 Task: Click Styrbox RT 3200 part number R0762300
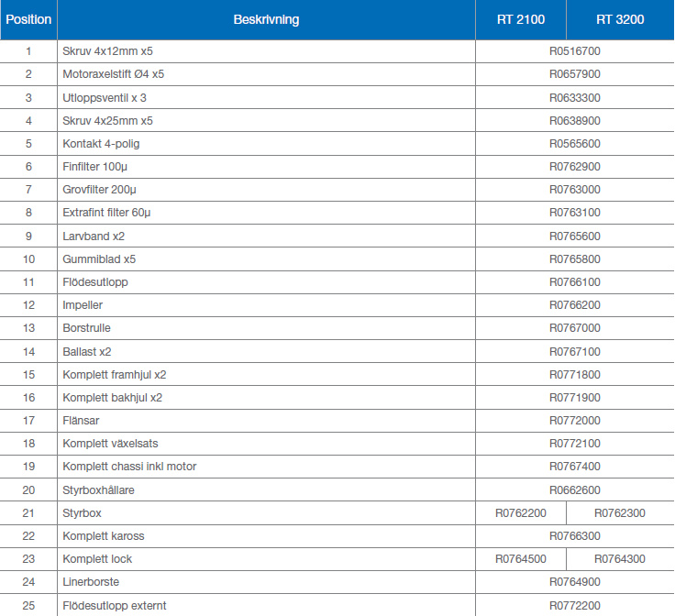(620, 513)
